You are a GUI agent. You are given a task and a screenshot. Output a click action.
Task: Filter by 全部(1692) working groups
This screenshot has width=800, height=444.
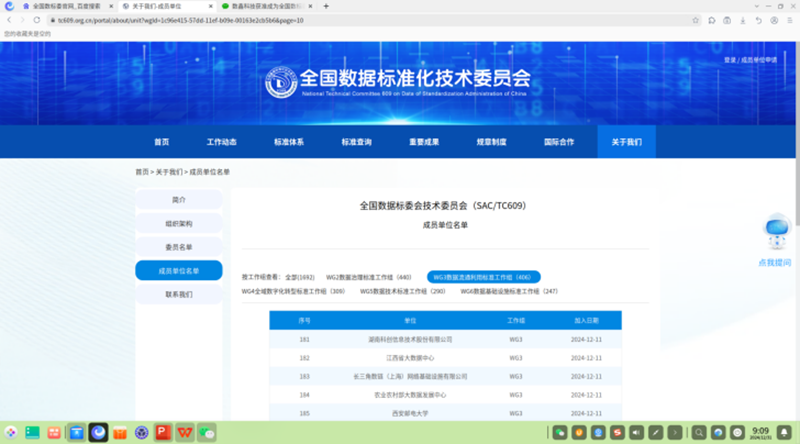(300, 276)
